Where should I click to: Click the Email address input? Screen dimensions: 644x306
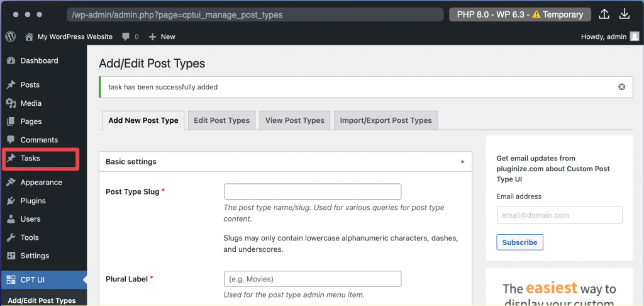pos(559,215)
